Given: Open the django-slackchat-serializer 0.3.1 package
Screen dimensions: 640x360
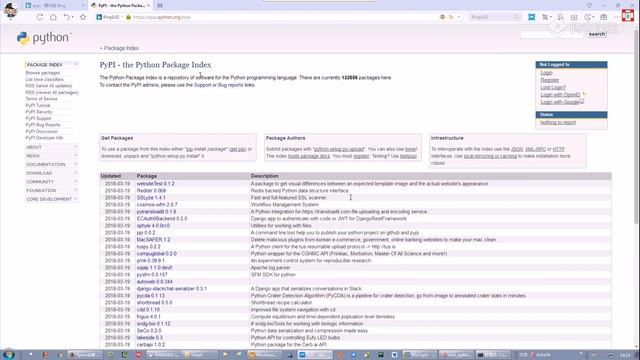Looking at the screenshot, I should pos(171,289).
